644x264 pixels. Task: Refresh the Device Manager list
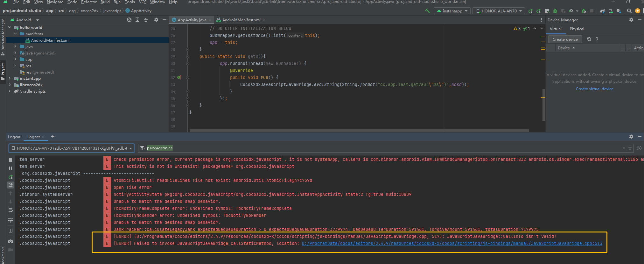(x=589, y=39)
